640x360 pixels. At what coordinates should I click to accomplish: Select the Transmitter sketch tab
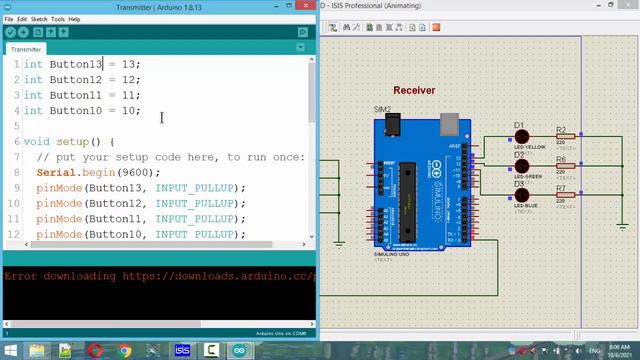[x=26, y=49]
